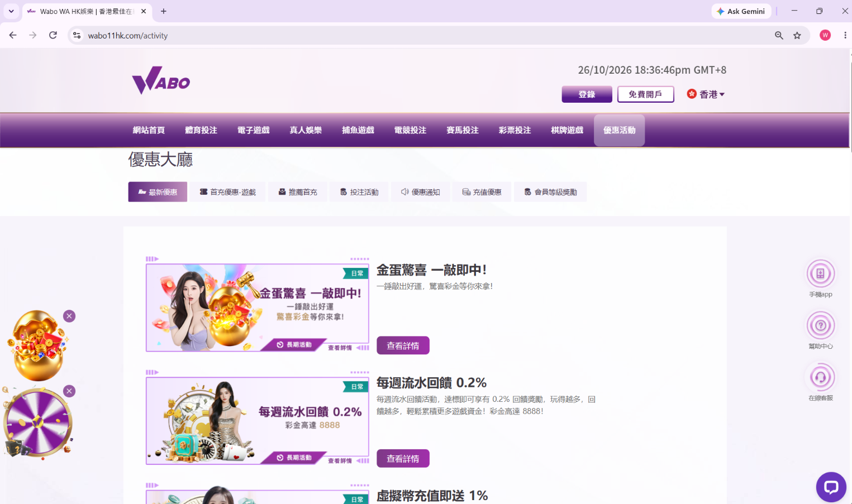Open the 幫助中心 help icon

click(x=820, y=325)
